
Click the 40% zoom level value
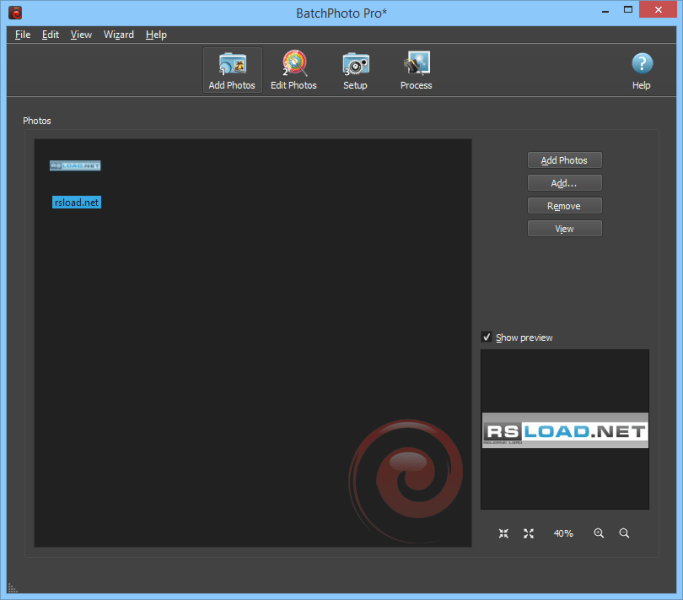point(563,533)
